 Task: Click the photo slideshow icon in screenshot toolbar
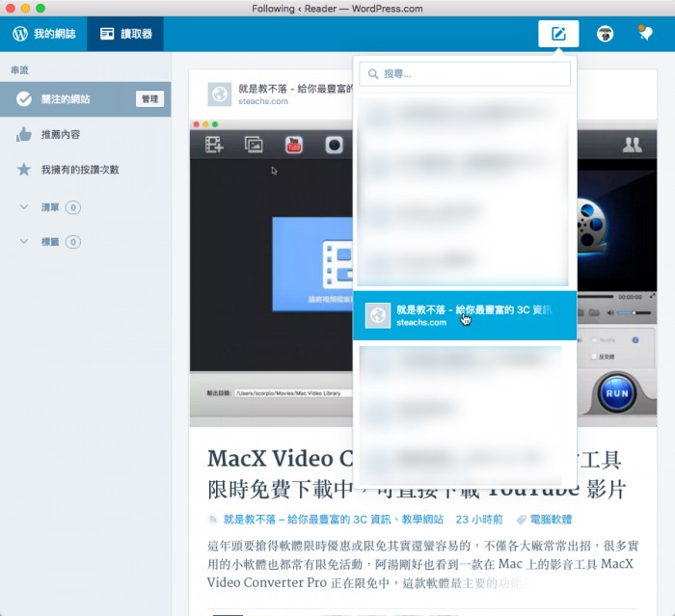(254, 145)
